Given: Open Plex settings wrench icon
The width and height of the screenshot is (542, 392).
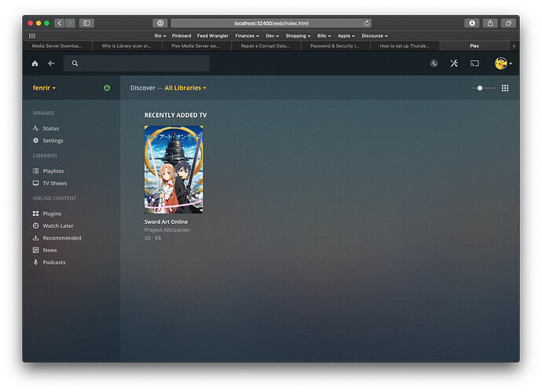Looking at the screenshot, I should click(454, 64).
